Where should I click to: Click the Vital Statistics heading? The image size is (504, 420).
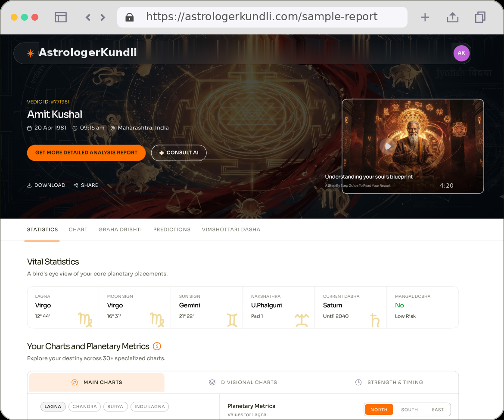53,262
